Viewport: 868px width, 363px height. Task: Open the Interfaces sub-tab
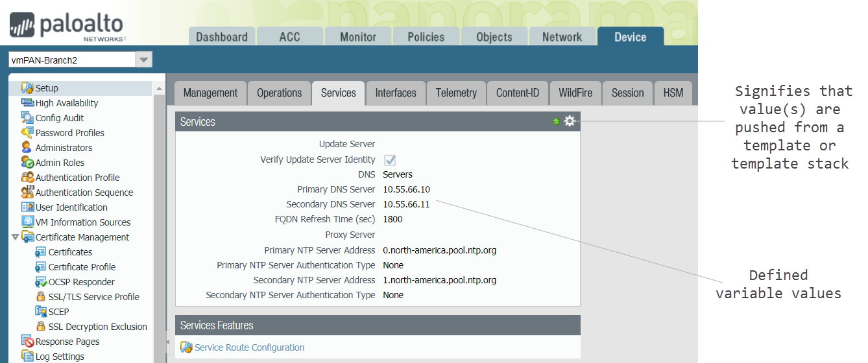396,93
